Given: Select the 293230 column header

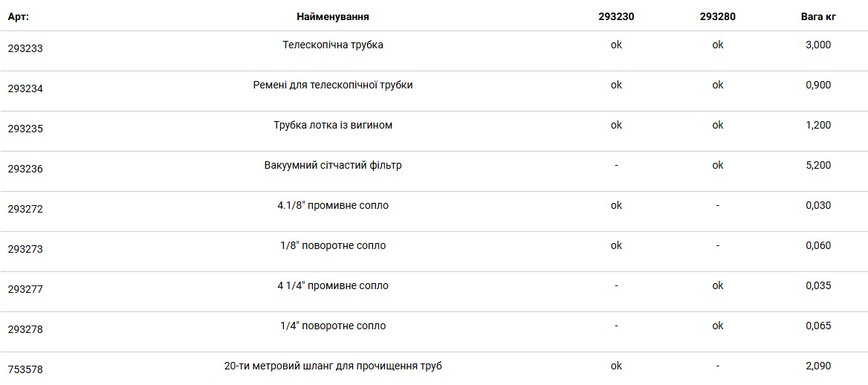Looking at the screenshot, I should pos(616,16).
